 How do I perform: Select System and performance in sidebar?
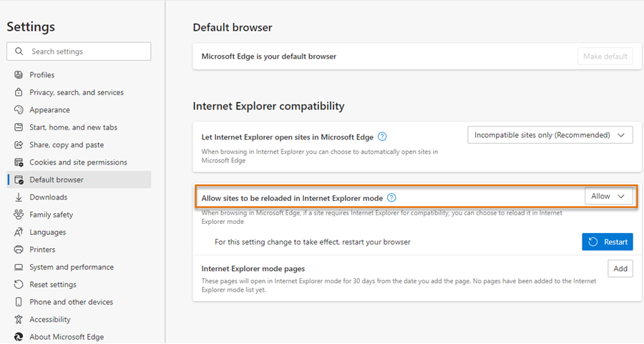pyautogui.click(x=72, y=267)
